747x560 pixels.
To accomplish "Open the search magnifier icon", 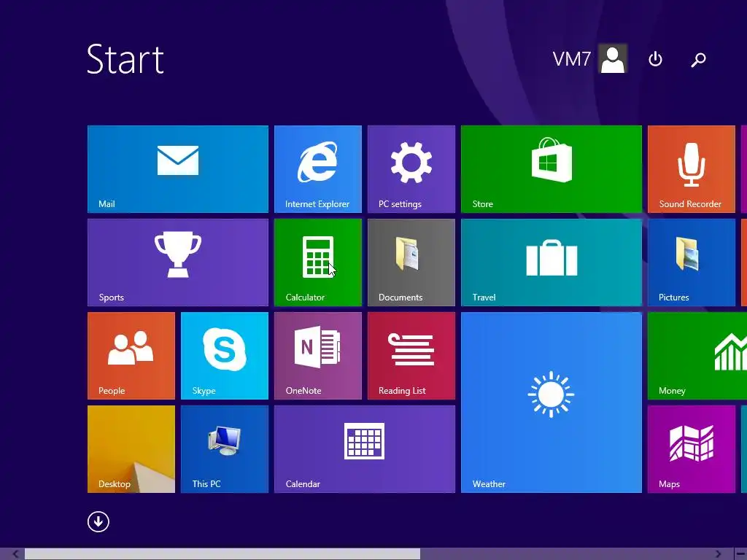I will (x=698, y=60).
